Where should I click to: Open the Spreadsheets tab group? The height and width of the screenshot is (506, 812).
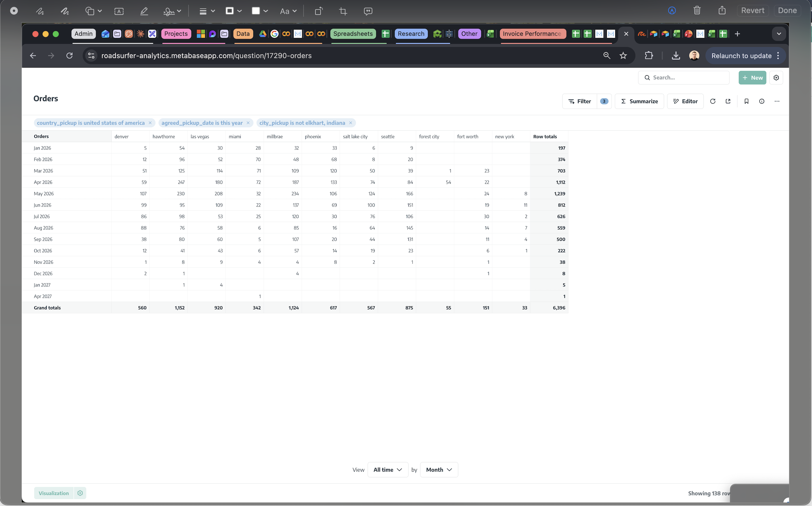tap(353, 34)
